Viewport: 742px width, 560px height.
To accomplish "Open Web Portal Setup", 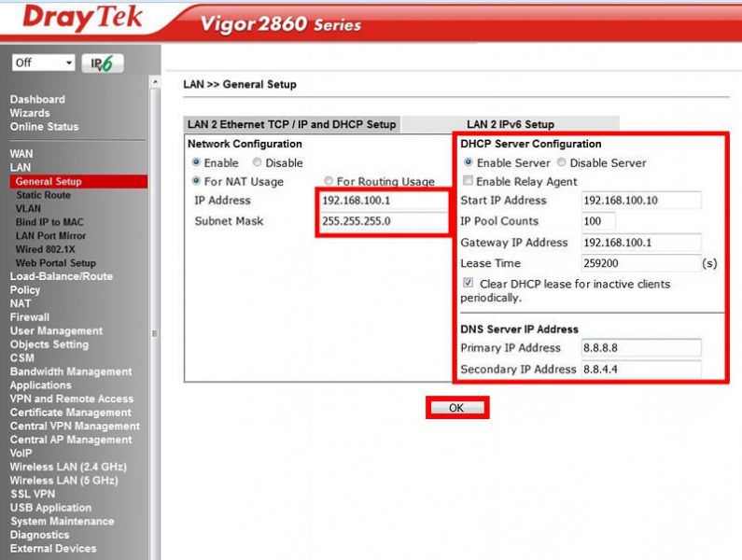I will click(56, 263).
